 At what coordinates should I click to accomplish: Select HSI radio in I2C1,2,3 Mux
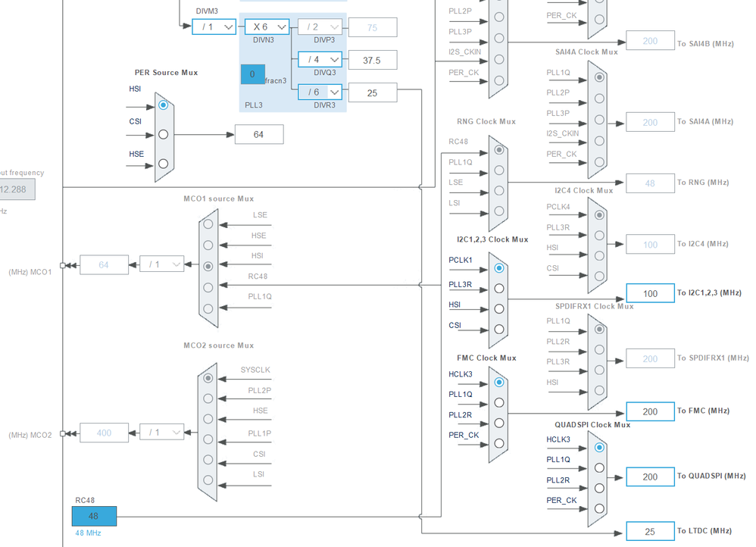pyautogui.click(x=499, y=308)
